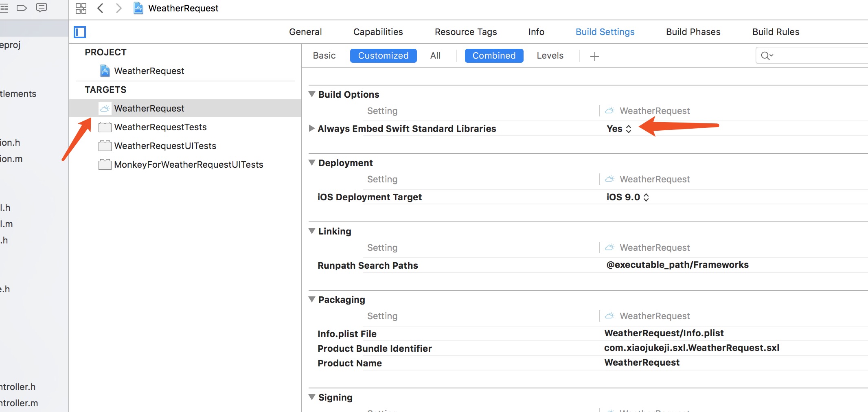Show All build settings
The image size is (868, 412).
tap(435, 56)
